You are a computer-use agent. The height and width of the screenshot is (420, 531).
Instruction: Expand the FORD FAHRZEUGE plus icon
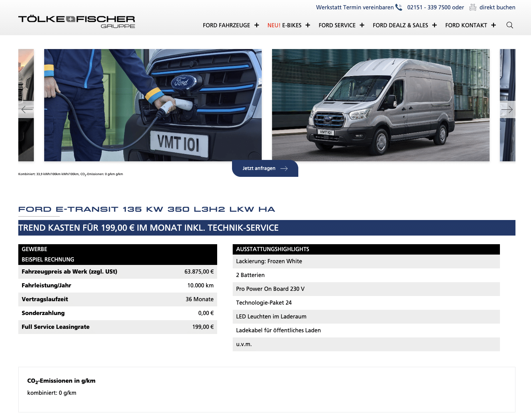(x=257, y=25)
